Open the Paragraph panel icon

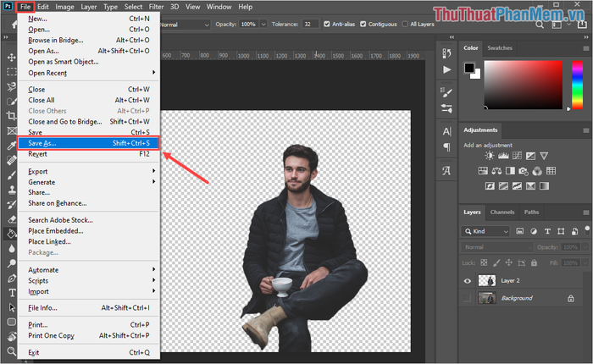click(x=446, y=147)
